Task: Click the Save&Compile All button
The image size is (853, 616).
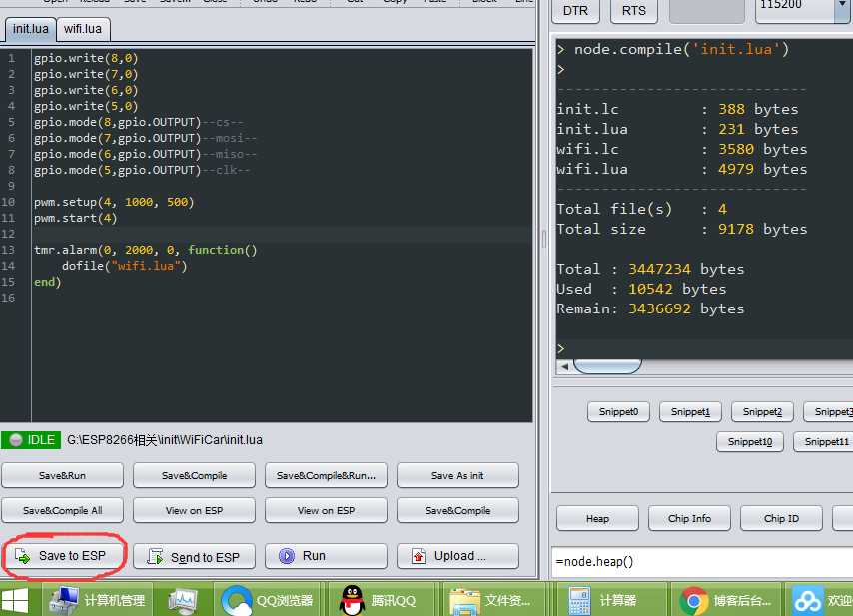Action: (63, 510)
